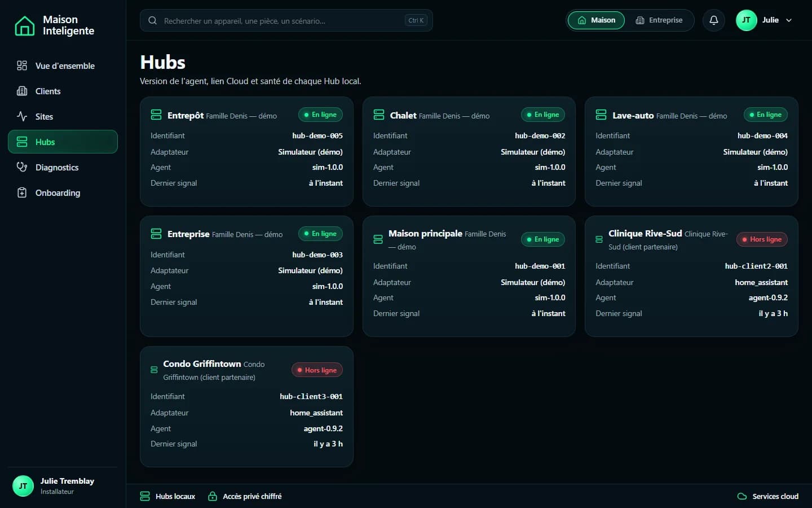The image size is (812, 508).
Task: Click Hors ligne badge on Clinique Rive-Sud
Action: (762, 239)
